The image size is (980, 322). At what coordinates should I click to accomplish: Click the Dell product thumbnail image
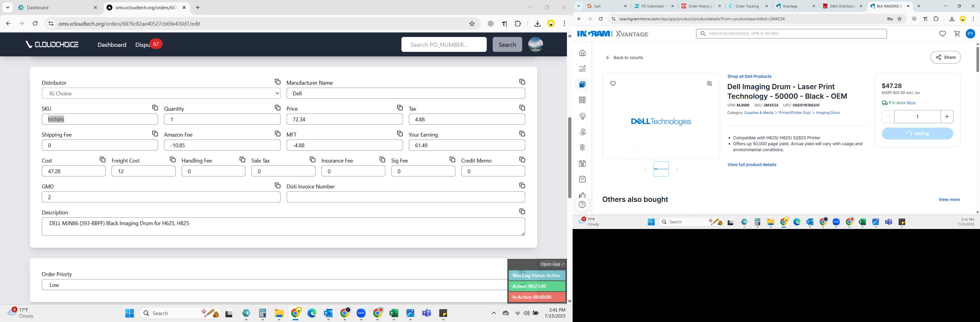661,169
